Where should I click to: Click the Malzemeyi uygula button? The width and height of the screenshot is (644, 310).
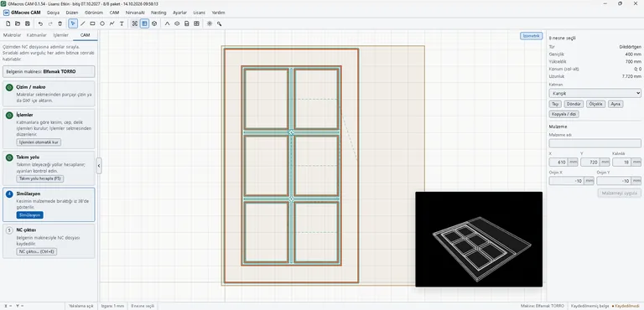620,193
